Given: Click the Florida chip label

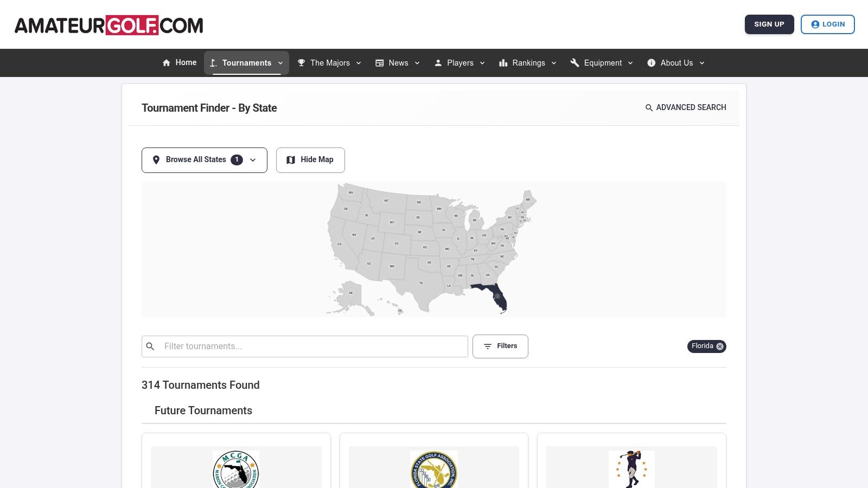Looking at the screenshot, I should click(x=703, y=346).
